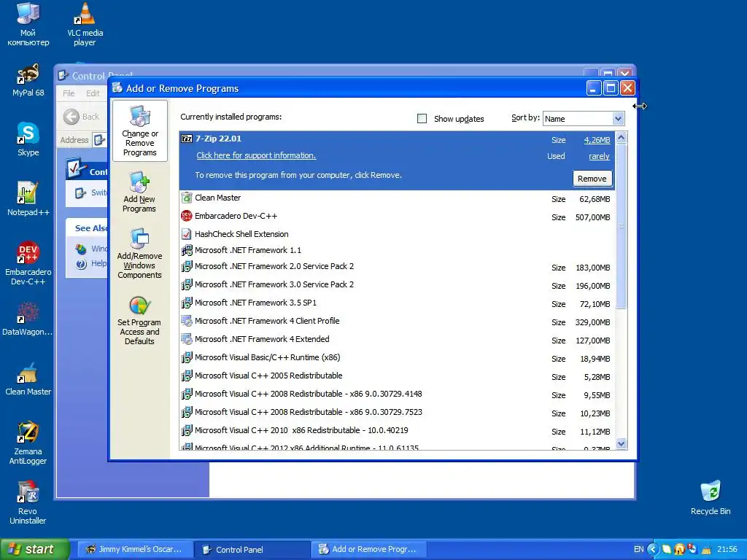
Task: Open MyPal 68 desktop shortcut
Action: [28, 74]
